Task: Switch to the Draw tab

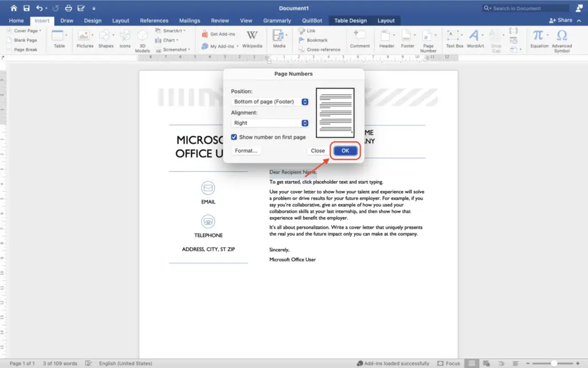Action: 67,21
